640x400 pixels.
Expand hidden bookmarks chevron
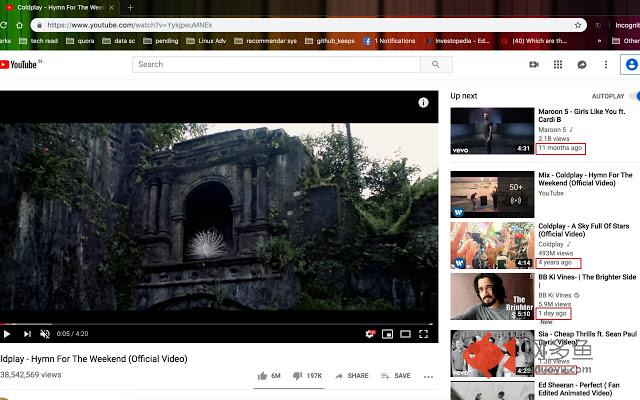tap(599, 41)
